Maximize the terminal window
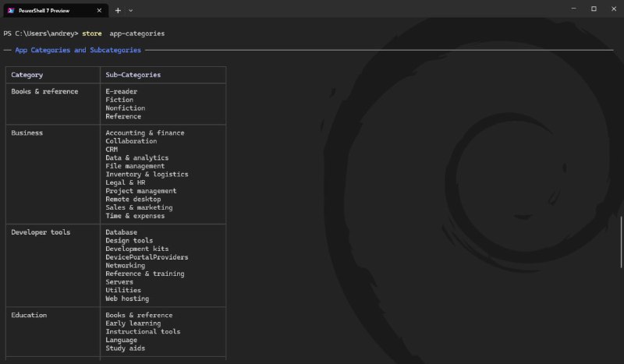Screen dimensions: 624x364 click(594, 9)
